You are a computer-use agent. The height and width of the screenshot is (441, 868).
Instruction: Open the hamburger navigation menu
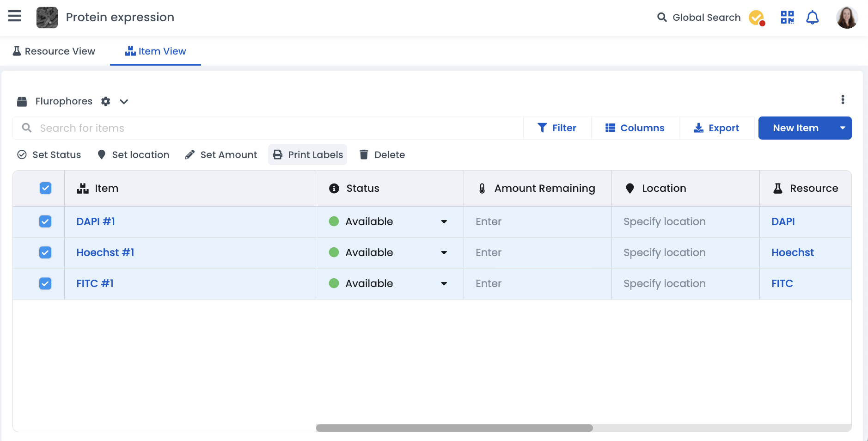point(15,17)
